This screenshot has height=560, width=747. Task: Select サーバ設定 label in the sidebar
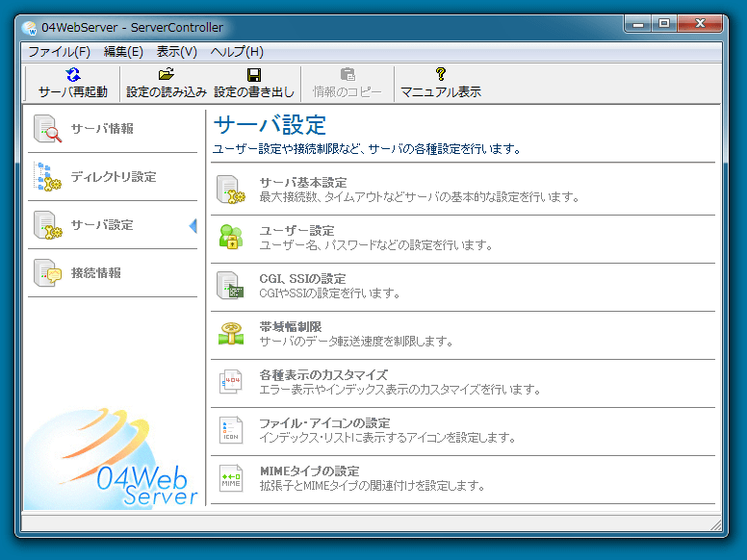point(102,225)
